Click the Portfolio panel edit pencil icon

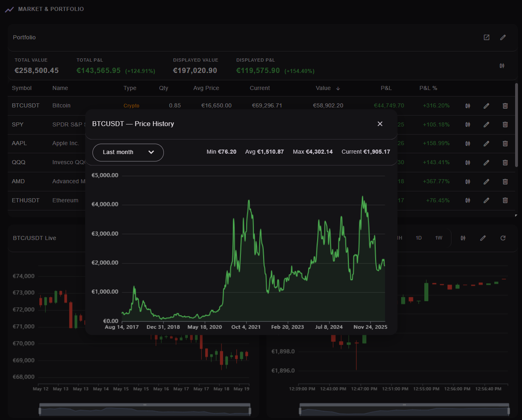tap(503, 37)
